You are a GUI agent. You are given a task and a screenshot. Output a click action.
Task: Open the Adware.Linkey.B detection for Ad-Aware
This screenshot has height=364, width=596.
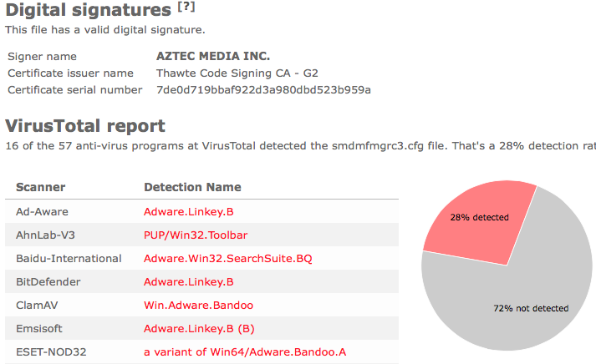click(x=189, y=212)
